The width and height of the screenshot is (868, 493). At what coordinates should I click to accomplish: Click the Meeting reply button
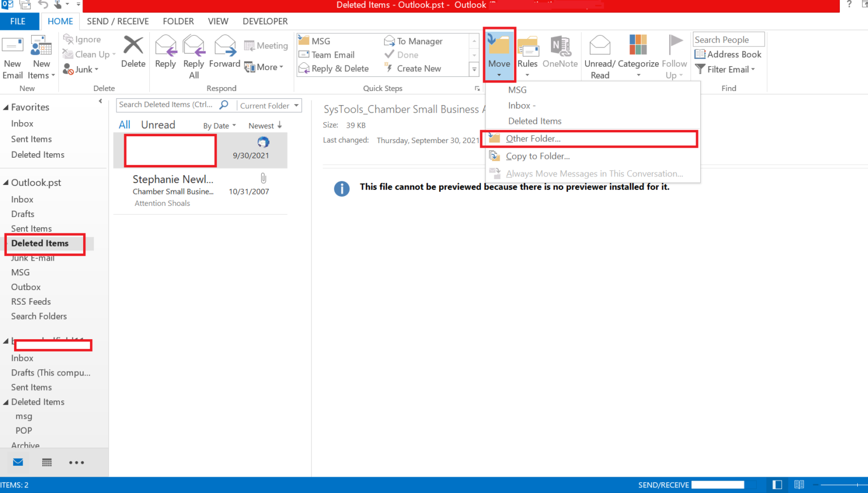coord(266,46)
